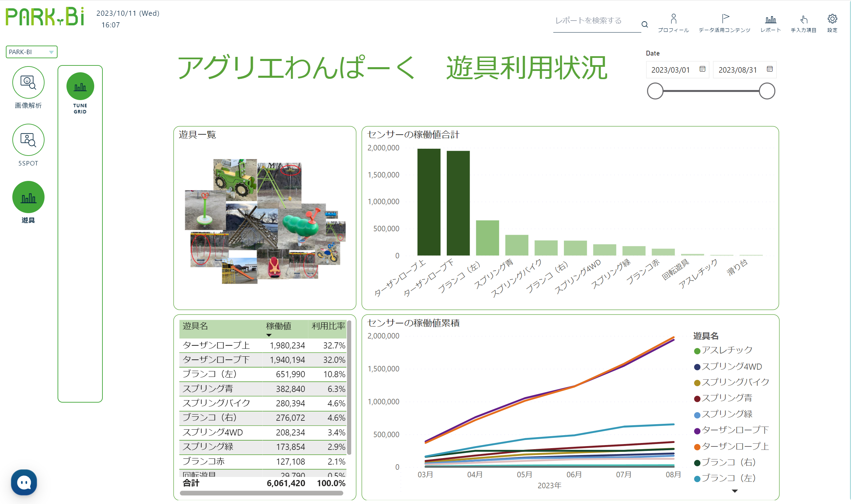This screenshot has height=504, width=851.
Task: Open the 設定 gear icon
Action: [832, 19]
